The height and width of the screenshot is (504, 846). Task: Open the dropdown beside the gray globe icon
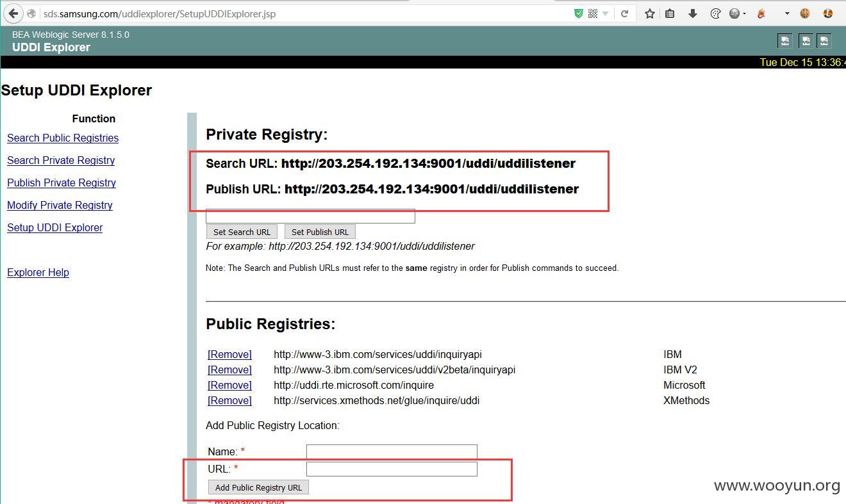tap(744, 14)
